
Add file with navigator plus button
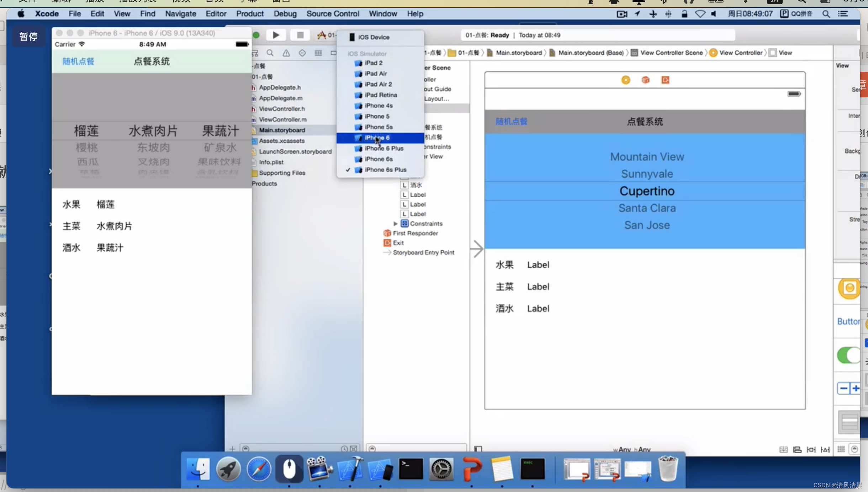click(x=232, y=449)
